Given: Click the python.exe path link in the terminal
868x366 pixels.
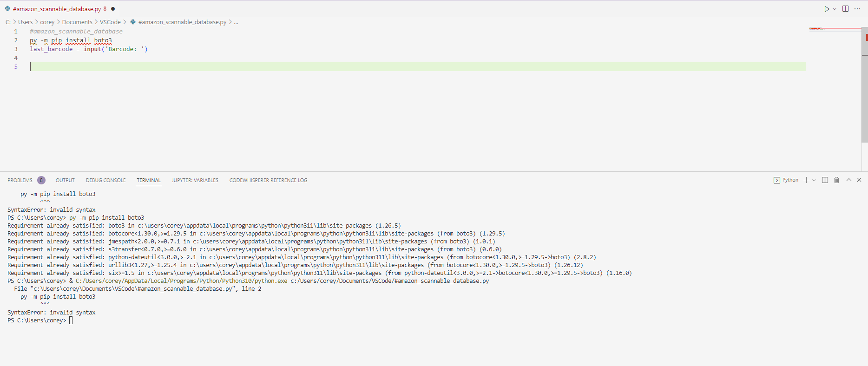Looking at the screenshot, I should (x=182, y=281).
